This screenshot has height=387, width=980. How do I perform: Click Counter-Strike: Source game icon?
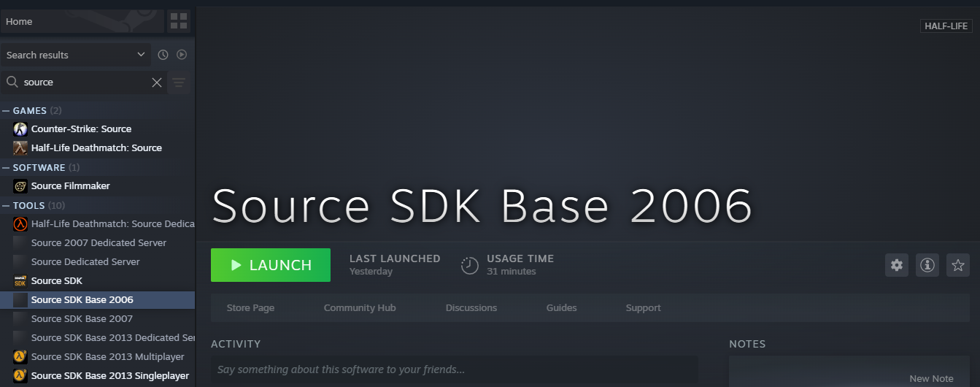coord(20,129)
